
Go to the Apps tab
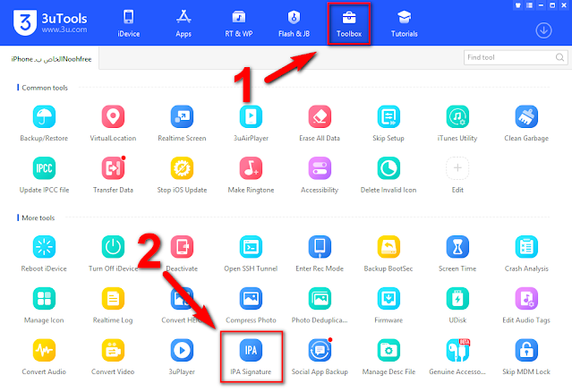point(184,23)
